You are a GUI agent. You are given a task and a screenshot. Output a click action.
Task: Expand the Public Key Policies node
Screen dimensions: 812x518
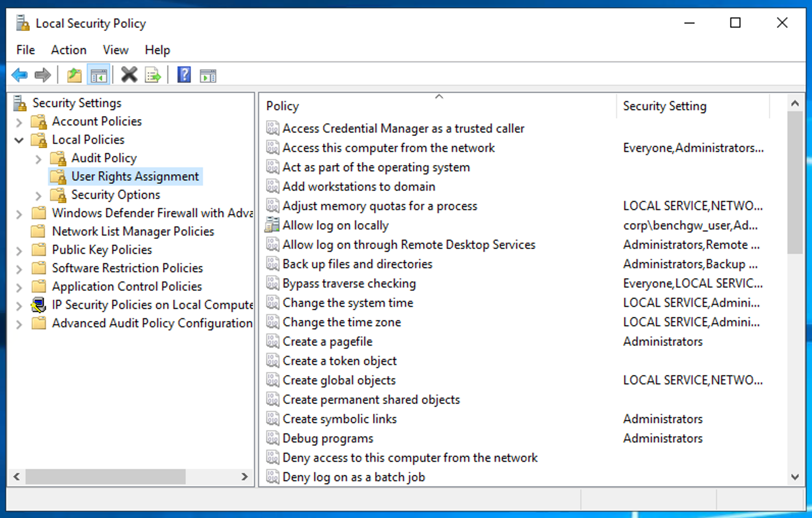pos(19,251)
